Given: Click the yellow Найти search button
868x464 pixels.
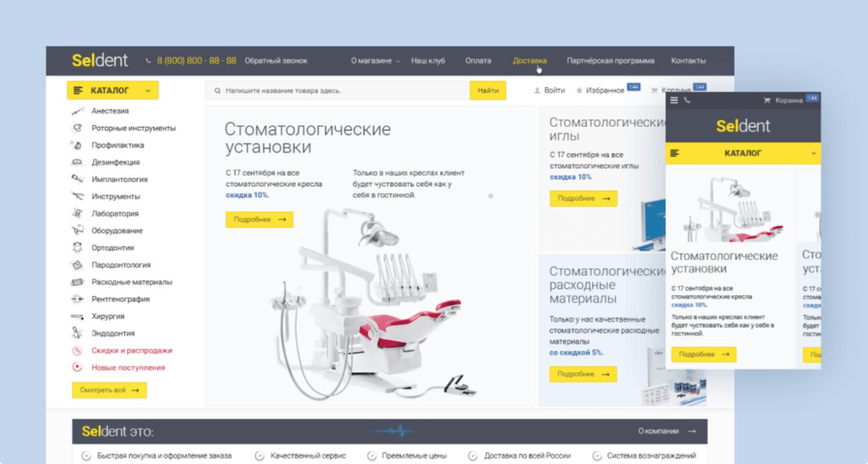Looking at the screenshot, I should (488, 91).
